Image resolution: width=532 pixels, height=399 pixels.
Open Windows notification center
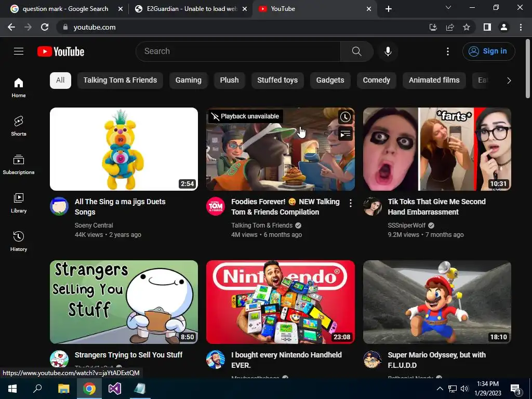click(515, 389)
